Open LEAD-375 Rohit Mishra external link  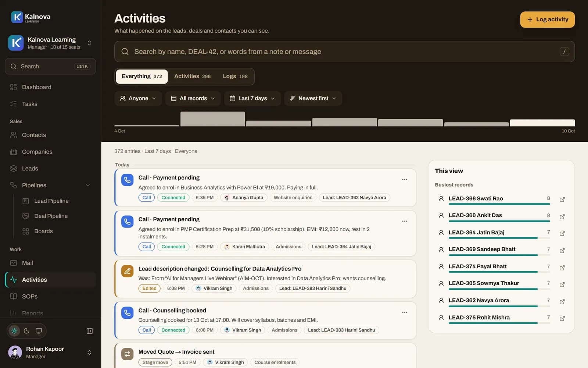pos(562,319)
